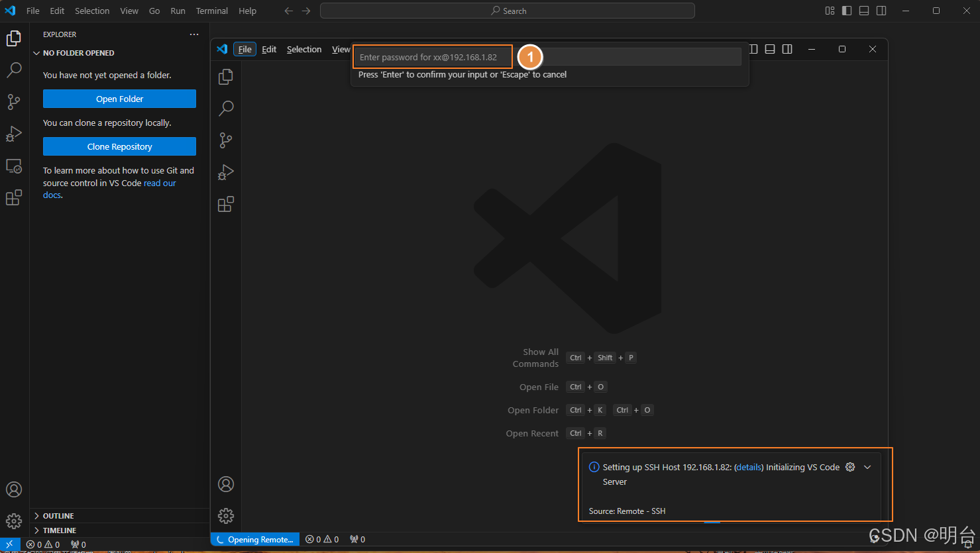
Task: Click VS Code logo in back window title bar
Action: (x=11, y=11)
